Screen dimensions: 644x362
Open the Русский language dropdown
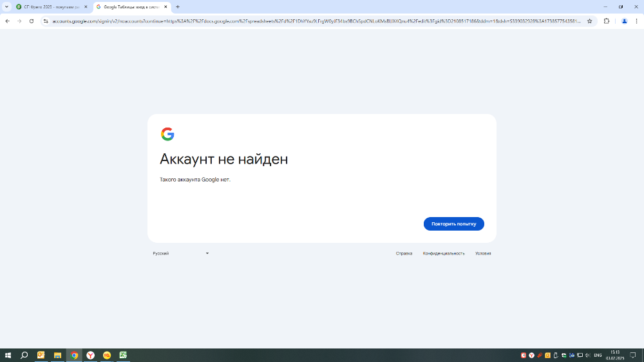coord(181,254)
